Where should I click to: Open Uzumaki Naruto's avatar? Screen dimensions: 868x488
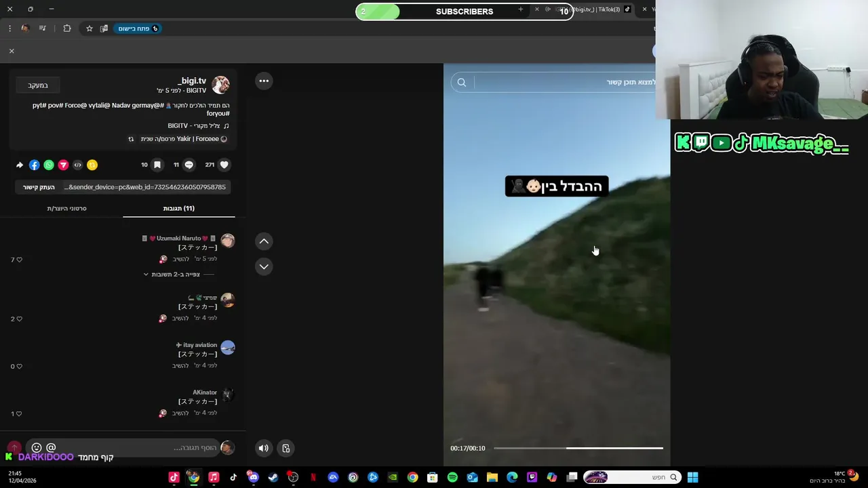click(228, 241)
